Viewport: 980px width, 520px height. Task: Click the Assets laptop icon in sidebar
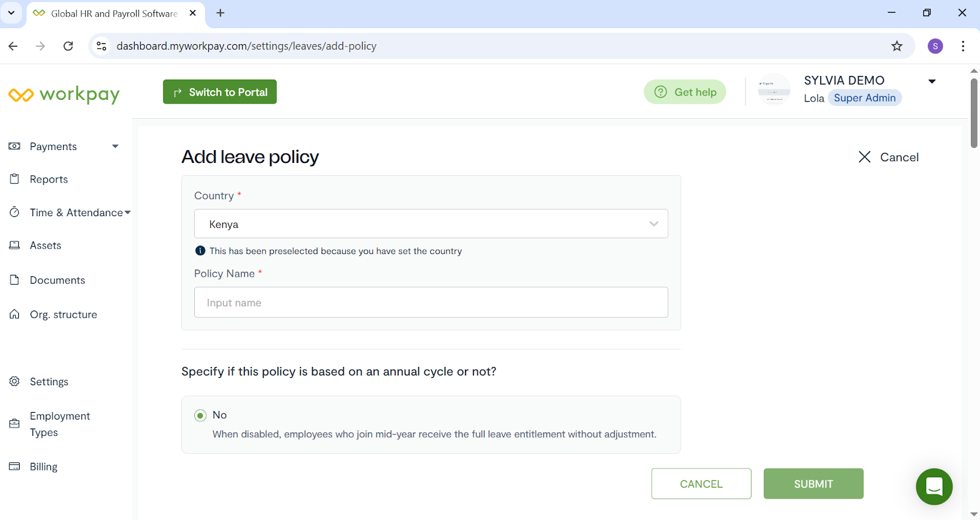tap(15, 245)
